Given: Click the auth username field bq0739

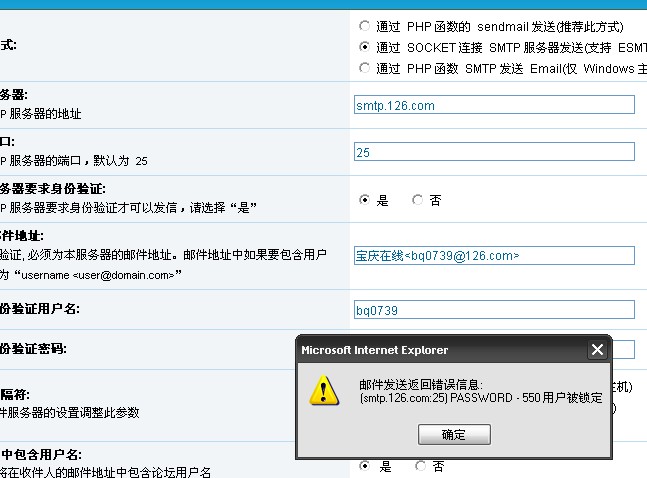Looking at the screenshot, I should coord(494,310).
